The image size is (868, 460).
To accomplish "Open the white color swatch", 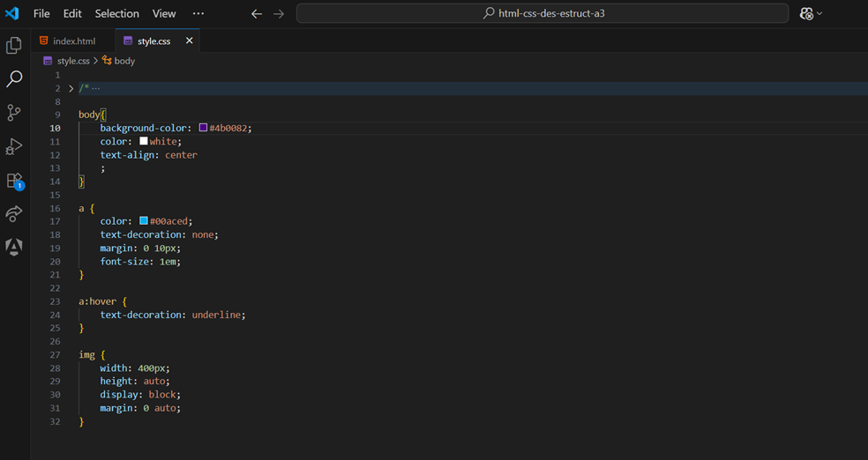I will coord(144,141).
